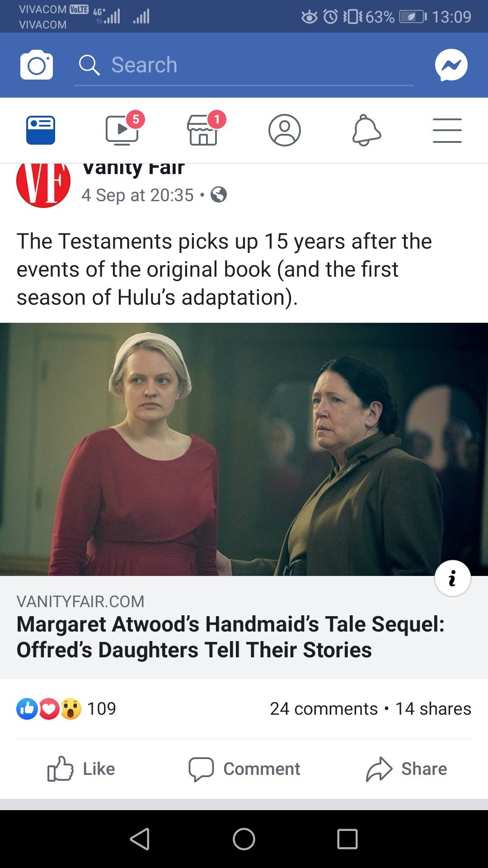The width and height of the screenshot is (488, 868).
Task: Go to the Profile tab
Action: tap(285, 130)
